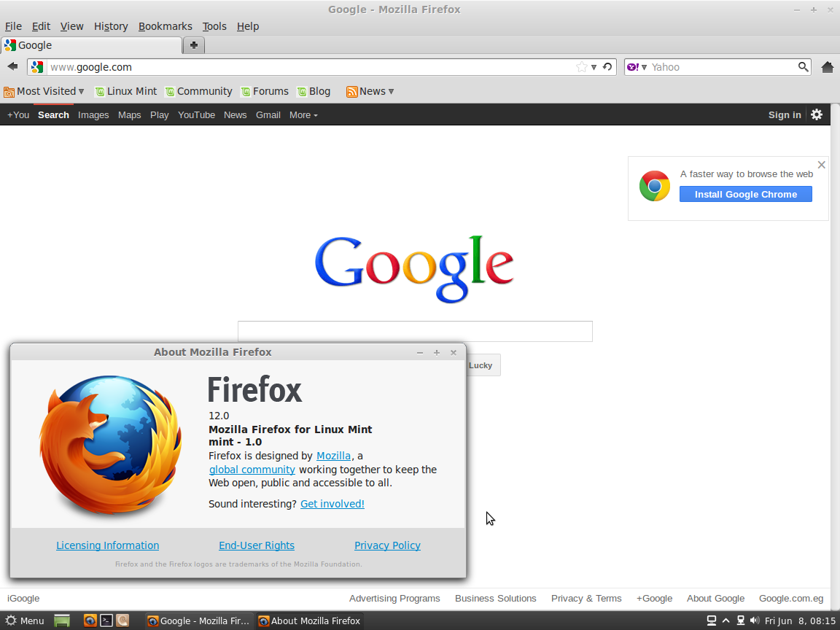Open a new tab with the plus button
The height and width of the screenshot is (630, 840).
[x=193, y=45]
